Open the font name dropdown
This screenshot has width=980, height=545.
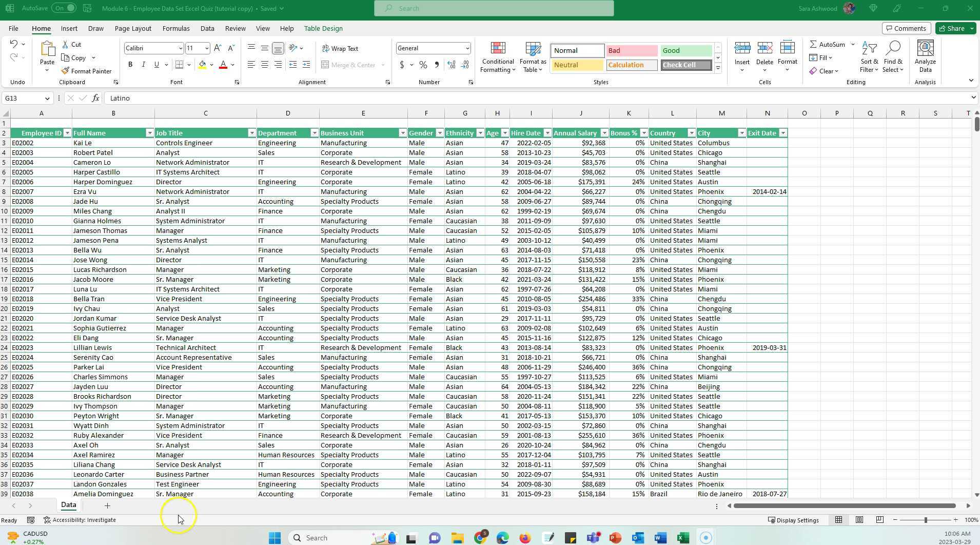[x=180, y=48]
